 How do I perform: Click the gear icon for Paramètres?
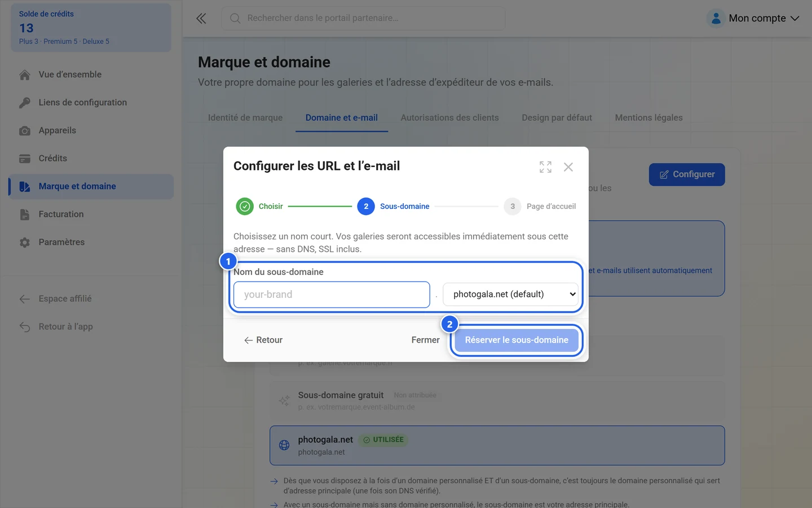[x=25, y=243]
